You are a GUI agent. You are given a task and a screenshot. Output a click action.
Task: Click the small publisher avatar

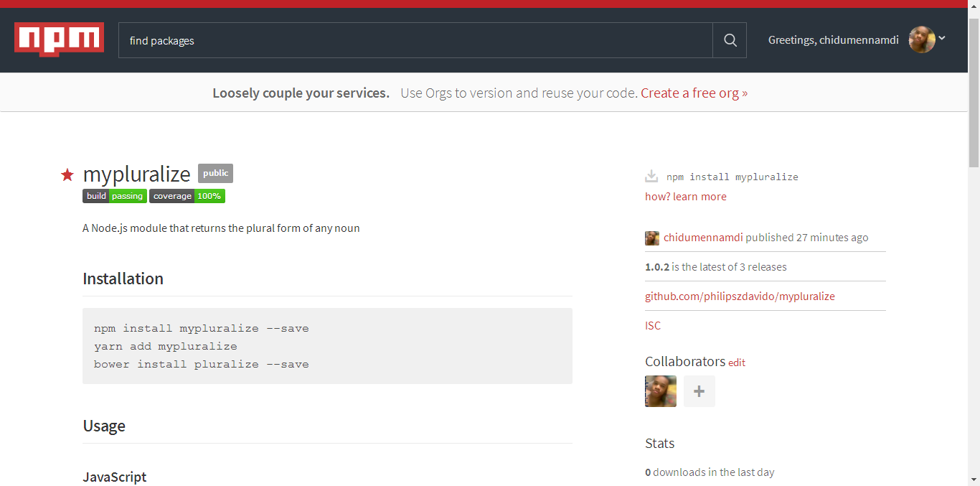point(652,238)
